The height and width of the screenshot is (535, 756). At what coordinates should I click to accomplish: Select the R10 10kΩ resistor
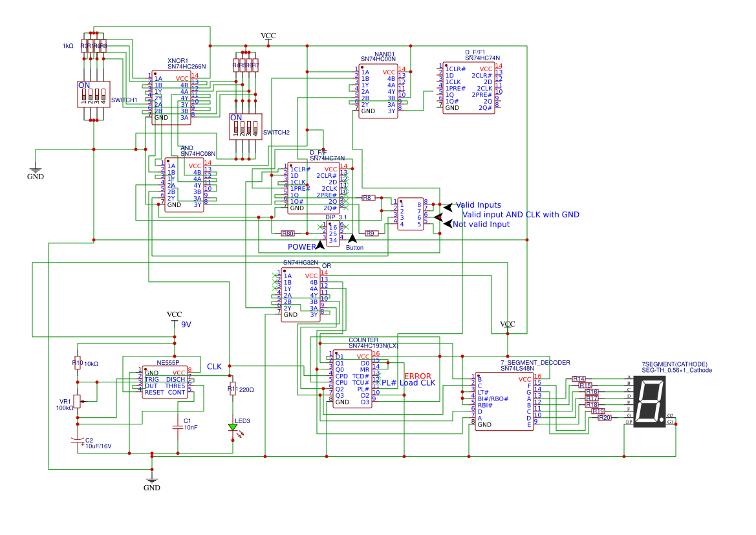coord(77,364)
